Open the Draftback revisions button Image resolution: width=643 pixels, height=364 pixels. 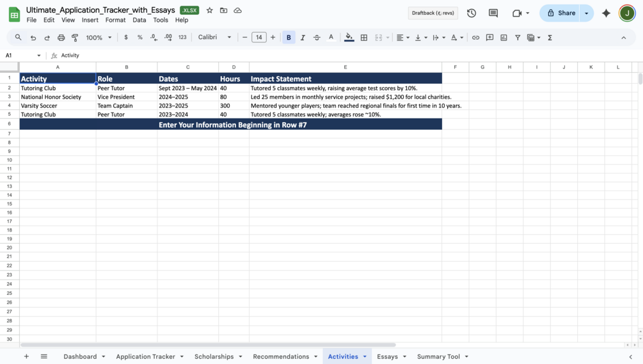[x=433, y=13]
